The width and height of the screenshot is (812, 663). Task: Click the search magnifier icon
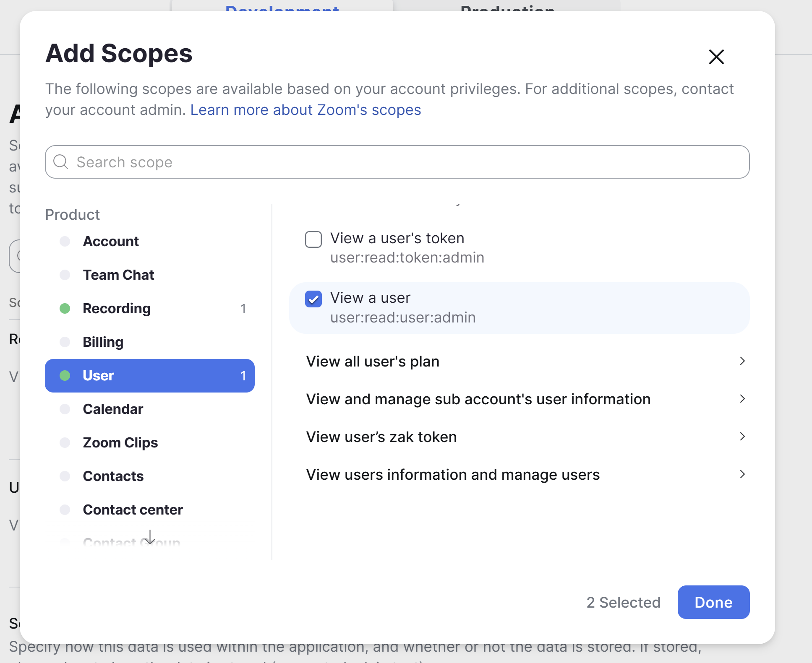click(60, 161)
